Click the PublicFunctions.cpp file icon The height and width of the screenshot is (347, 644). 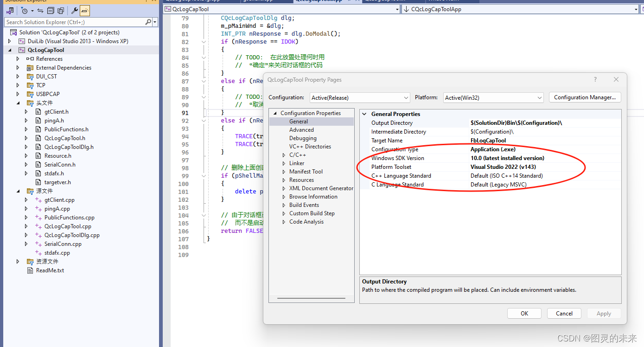coord(39,218)
